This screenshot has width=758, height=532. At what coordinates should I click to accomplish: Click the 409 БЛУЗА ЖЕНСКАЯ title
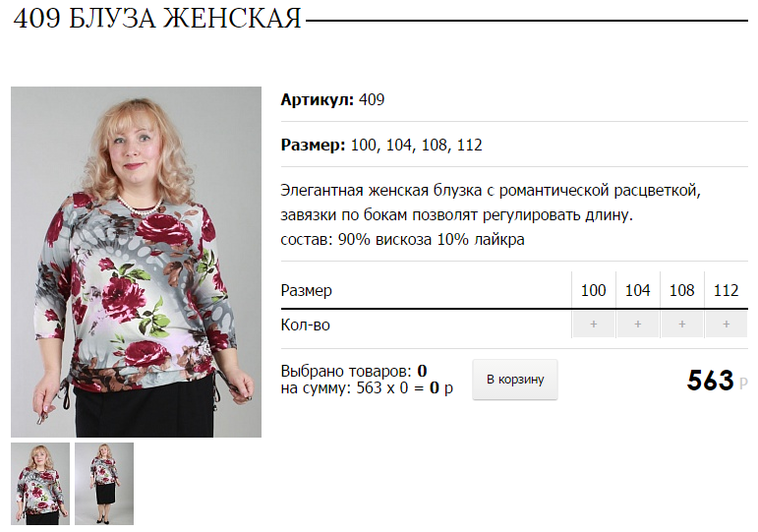pyautogui.click(x=157, y=20)
